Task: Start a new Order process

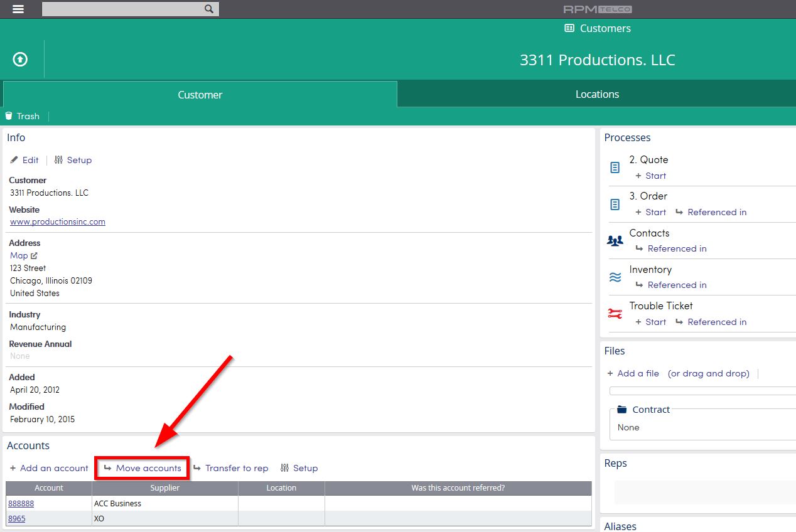Action: coord(651,212)
